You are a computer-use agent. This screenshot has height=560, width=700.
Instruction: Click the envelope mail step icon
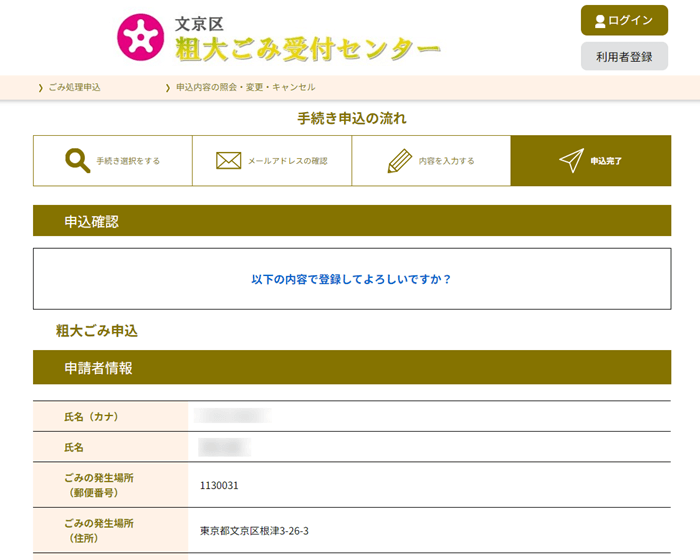tap(229, 161)
